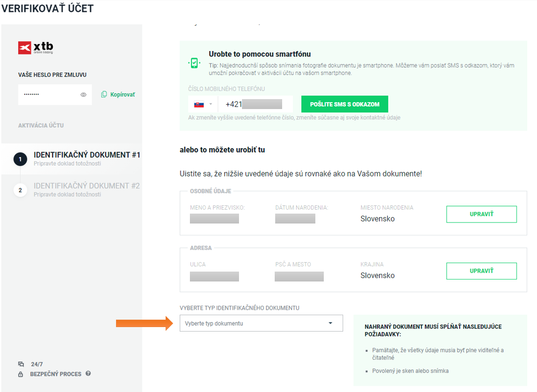Open the help question mark near Bezpečný proces
Image resolution: width=537 pixels, height=392 pixels.
(x=88, y=374)
